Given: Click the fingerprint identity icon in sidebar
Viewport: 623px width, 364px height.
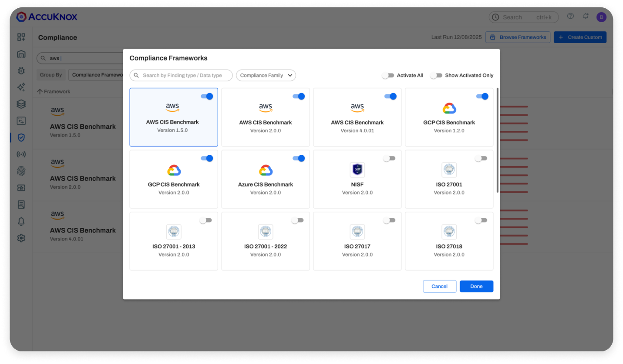Looking at the screenshot, I should [x=20, y=170].
